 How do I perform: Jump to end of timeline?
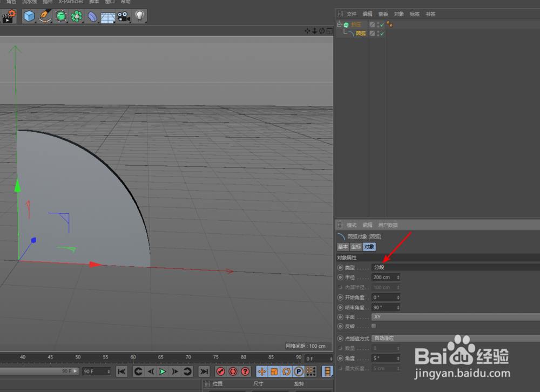tap(204, 371)
